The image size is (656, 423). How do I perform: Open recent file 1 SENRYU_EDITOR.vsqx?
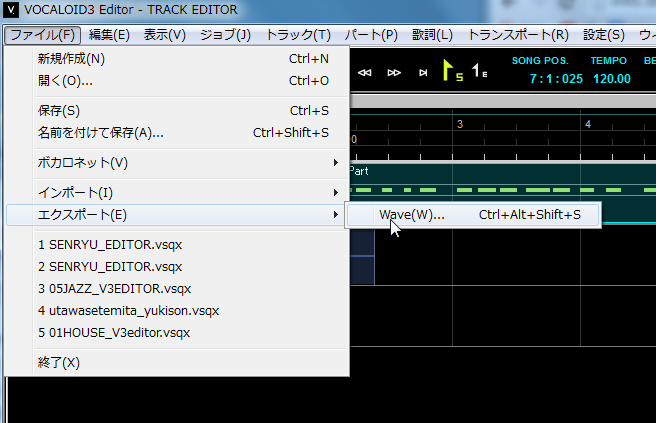[177, 245]
